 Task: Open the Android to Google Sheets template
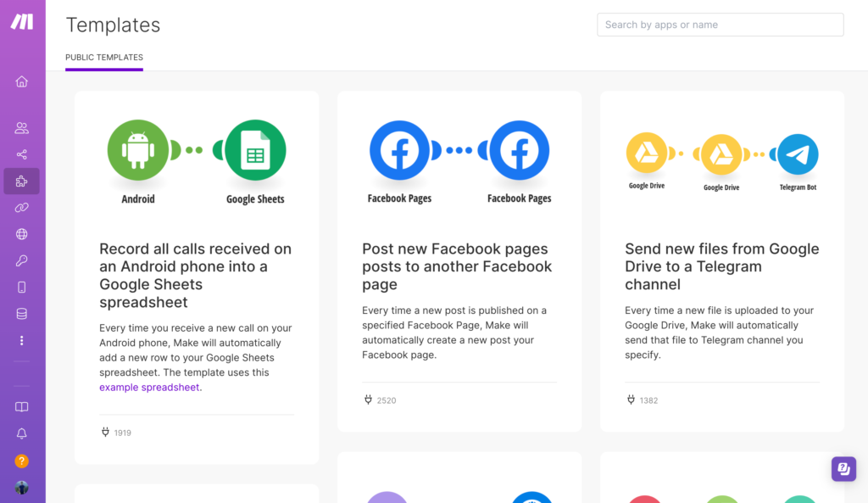197,276
